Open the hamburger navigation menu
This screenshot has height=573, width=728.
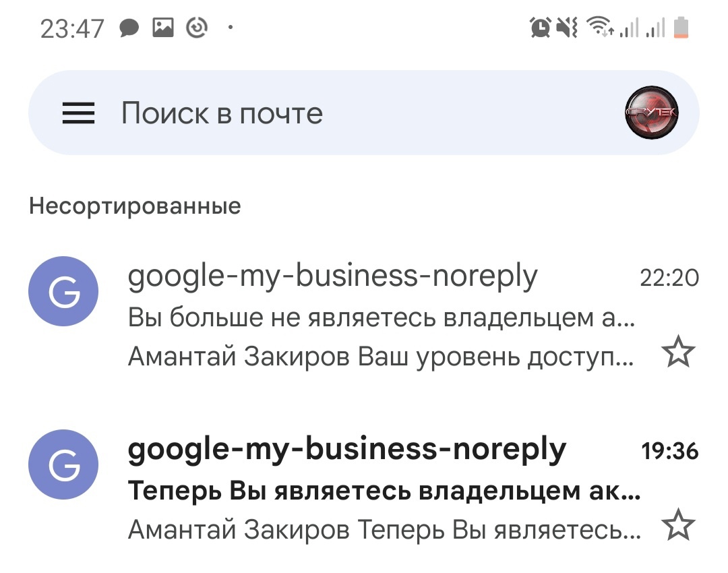(79, 114)
